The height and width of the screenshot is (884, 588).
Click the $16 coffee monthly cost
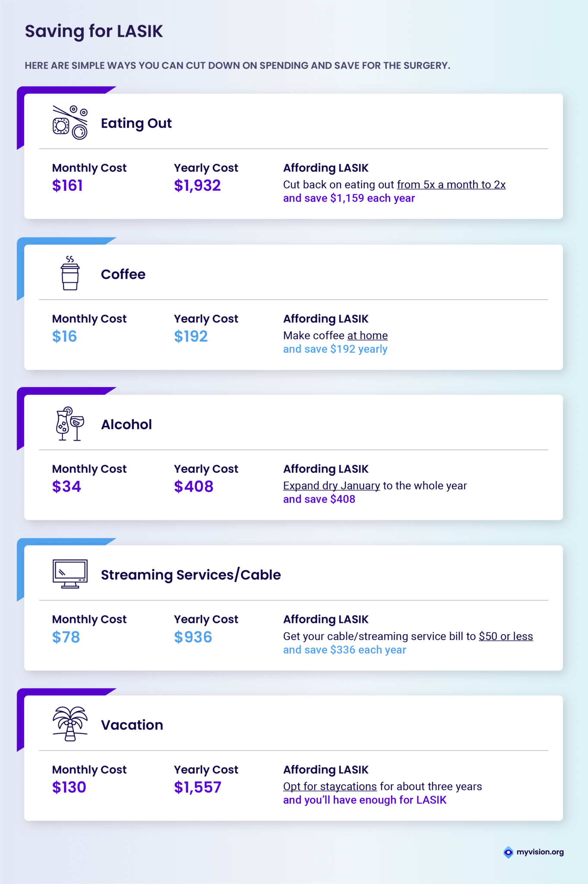[x=64, y=336]
